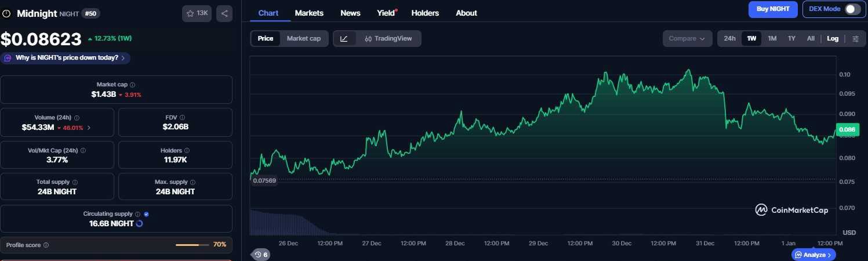Viewport: 868px width, 261px height.
Task: Click the Buy NIGHT button
Action: pyautogui.click(x=773, y=9)
